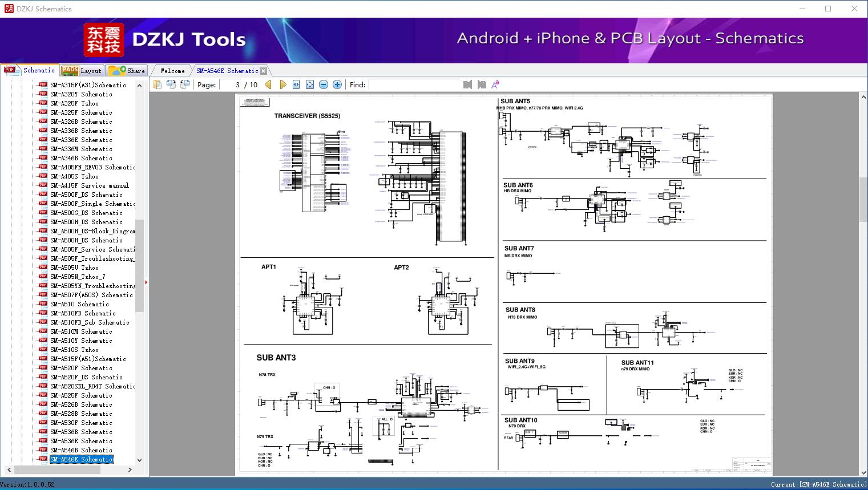Go to the previous page arrow

click(x=268, y=84)
